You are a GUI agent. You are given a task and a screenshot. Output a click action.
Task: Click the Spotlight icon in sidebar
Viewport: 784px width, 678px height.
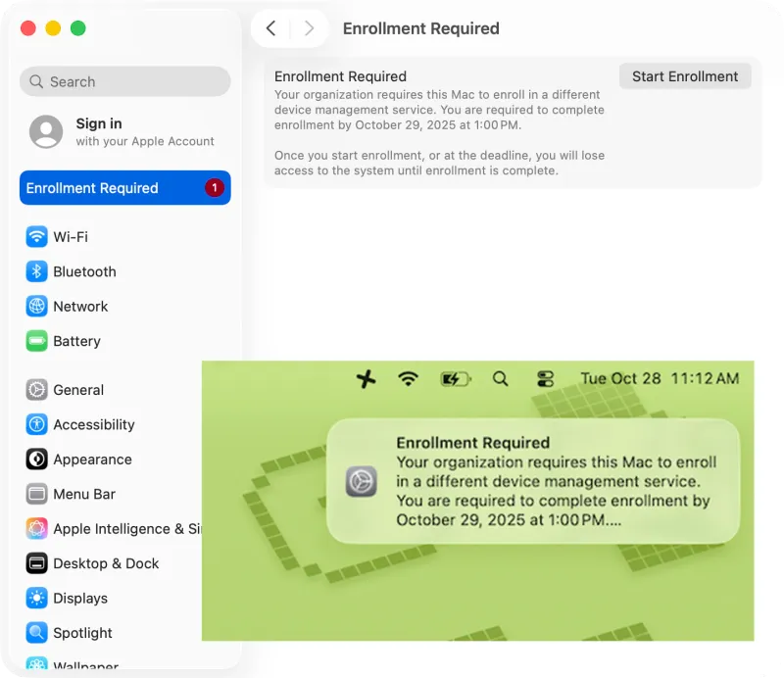coord(36,633)
